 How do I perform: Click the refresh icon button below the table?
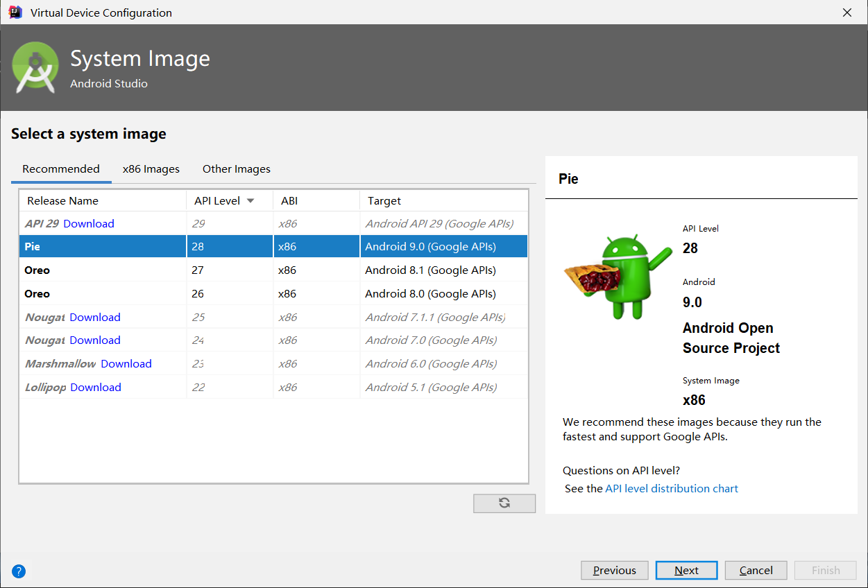pyautogui.click(x=504, y=503)
